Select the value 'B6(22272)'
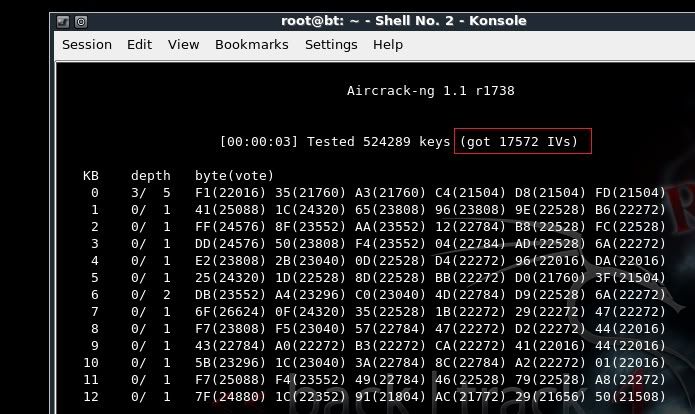Screen dimensions: 695x414 pos(630,210)
